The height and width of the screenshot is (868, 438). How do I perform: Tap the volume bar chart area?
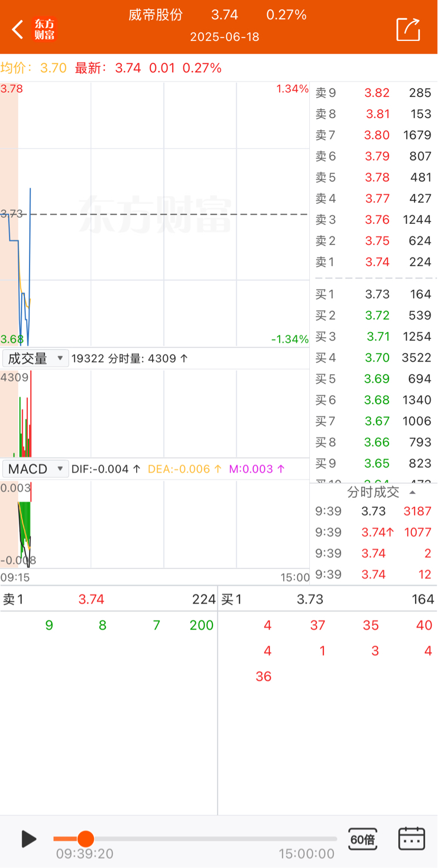155,413
